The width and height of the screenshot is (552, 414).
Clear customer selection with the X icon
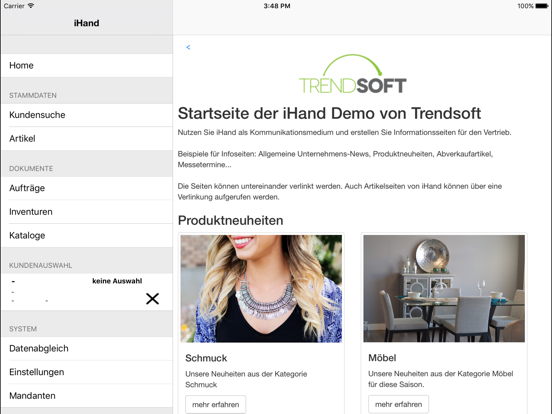[152, 299]
